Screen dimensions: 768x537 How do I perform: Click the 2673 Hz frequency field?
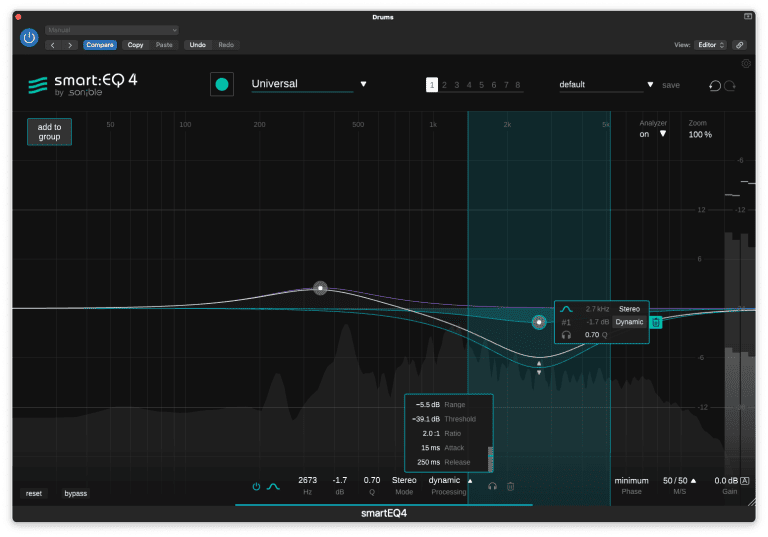click(308, 481)
